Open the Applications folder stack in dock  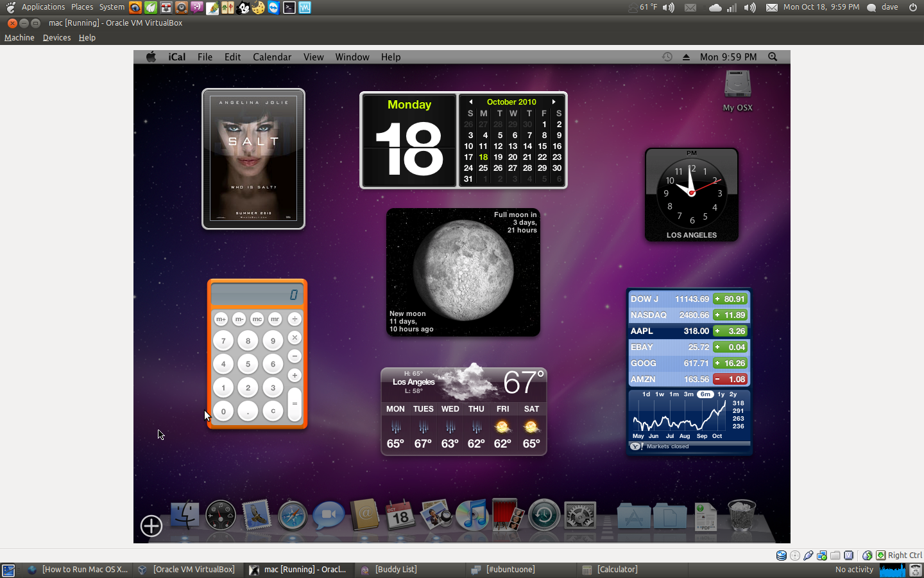pos(634,516)
